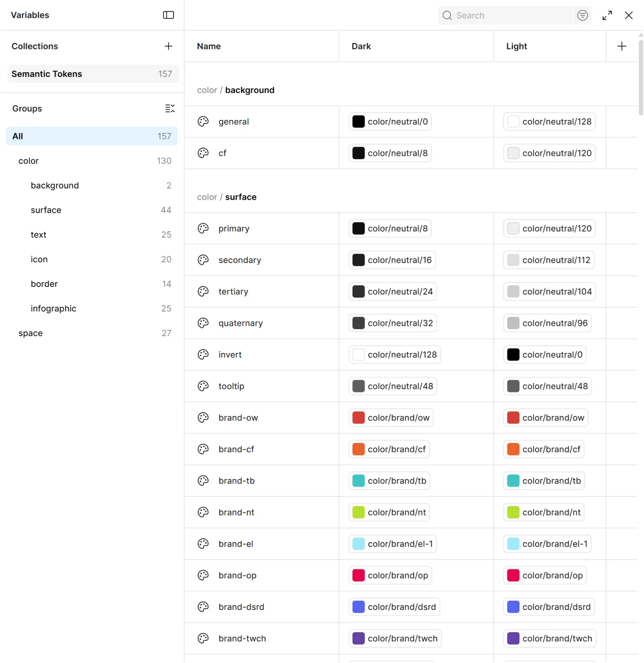Click the palette icon of tertiary row

coord(203,291)
